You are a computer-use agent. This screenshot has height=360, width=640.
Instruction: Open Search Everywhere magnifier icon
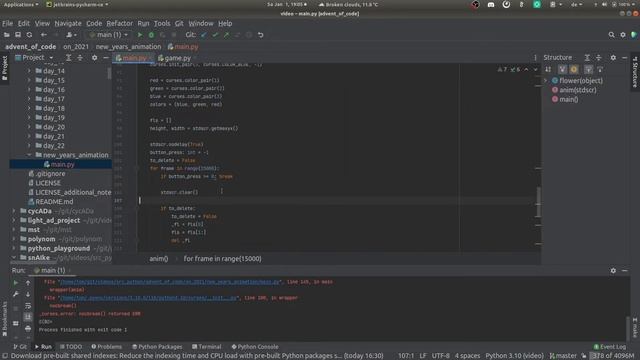pos(611,35)
